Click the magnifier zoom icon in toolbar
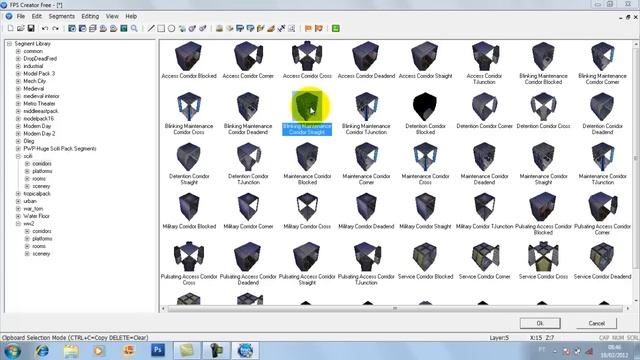Viewport: 640px width, 360px height. pos(134,28)
